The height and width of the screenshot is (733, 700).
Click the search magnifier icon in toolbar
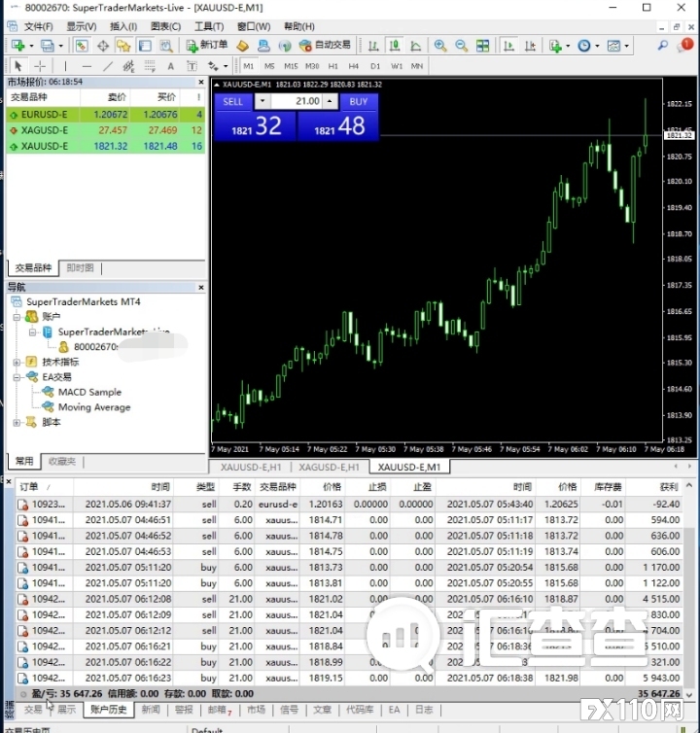click(663, 46)
